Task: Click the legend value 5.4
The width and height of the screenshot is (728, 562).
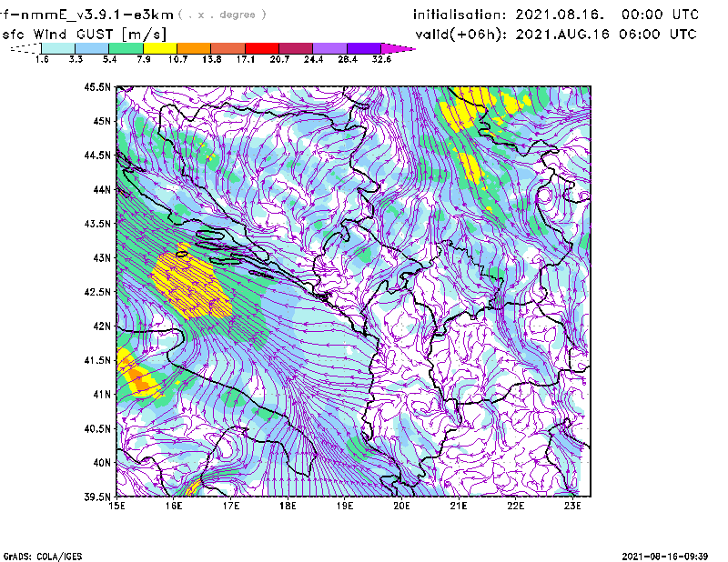Action: point(109,59)
